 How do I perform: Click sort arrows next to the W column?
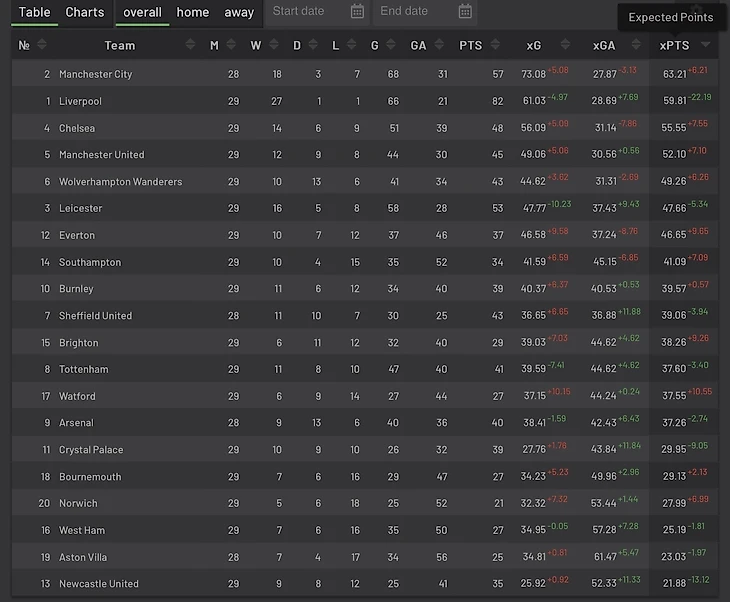(273, 45)
